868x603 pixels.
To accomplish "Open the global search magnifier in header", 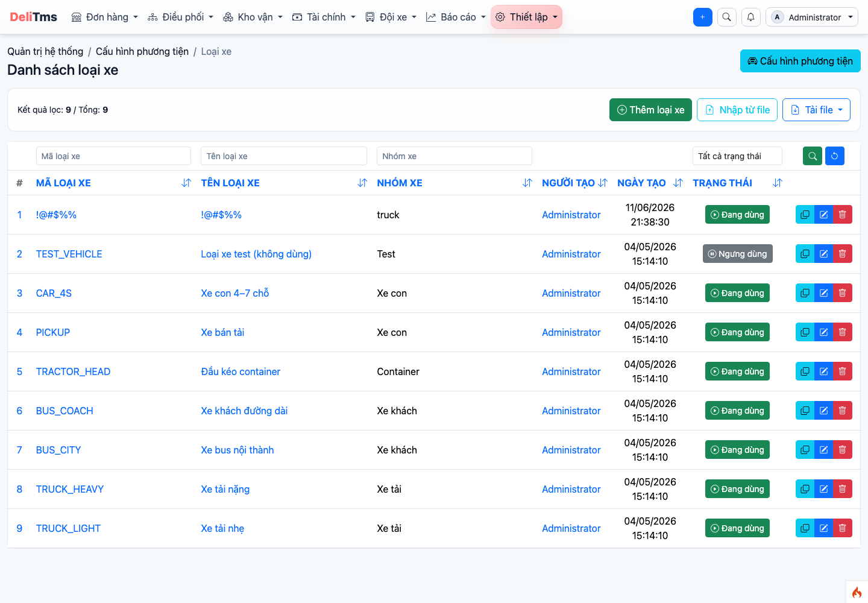I will [x=727, y=17].
